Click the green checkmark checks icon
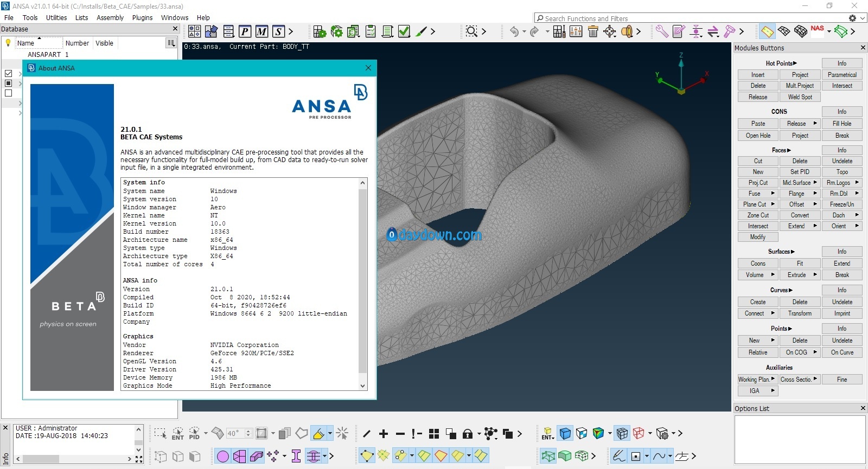This screenshot has height=469, width=868. (x=404, y=31)
